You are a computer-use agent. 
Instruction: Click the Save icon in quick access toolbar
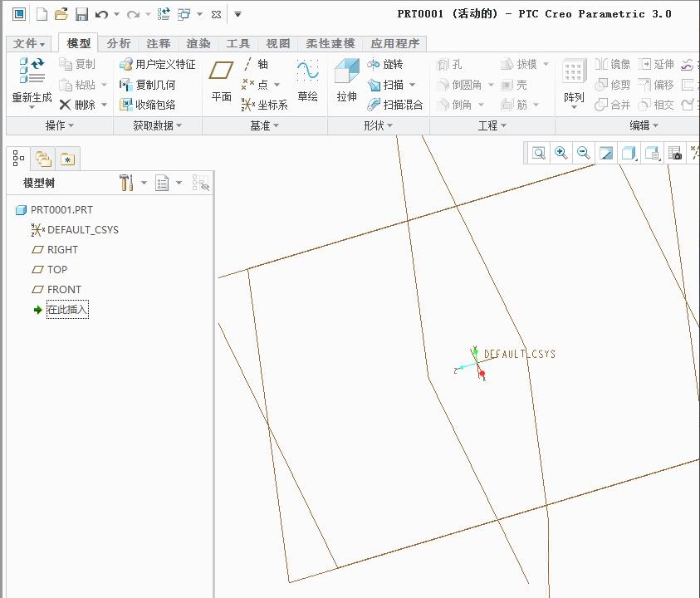[x=81, y=14]
